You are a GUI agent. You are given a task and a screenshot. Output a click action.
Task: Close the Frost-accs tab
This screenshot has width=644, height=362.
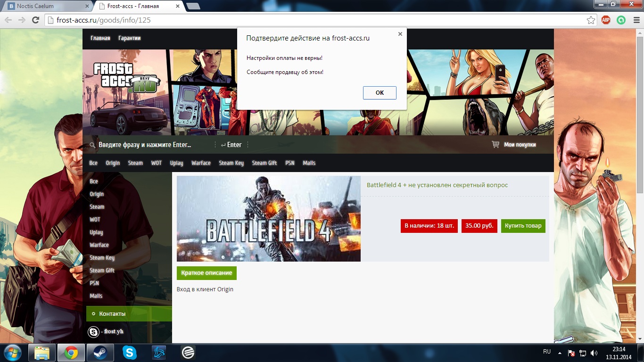click(x=179, y=6)
